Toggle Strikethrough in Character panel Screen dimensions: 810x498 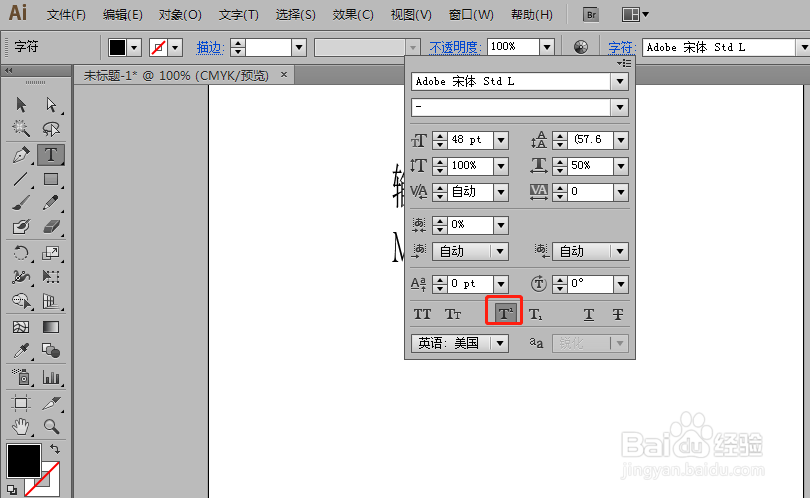617,314
